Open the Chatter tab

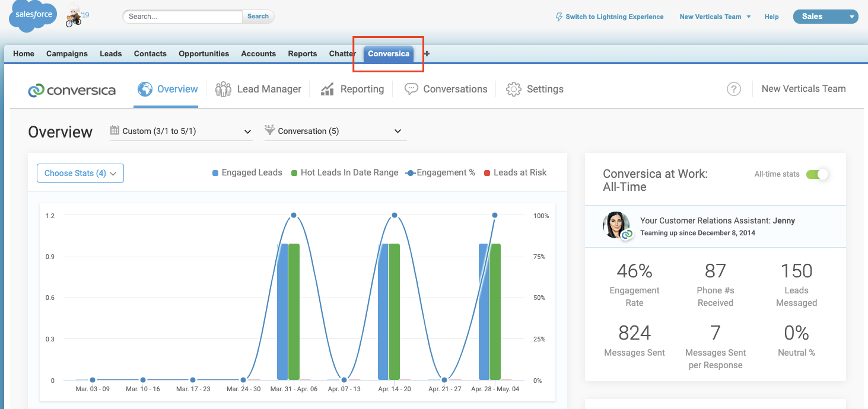coord(342,53)
